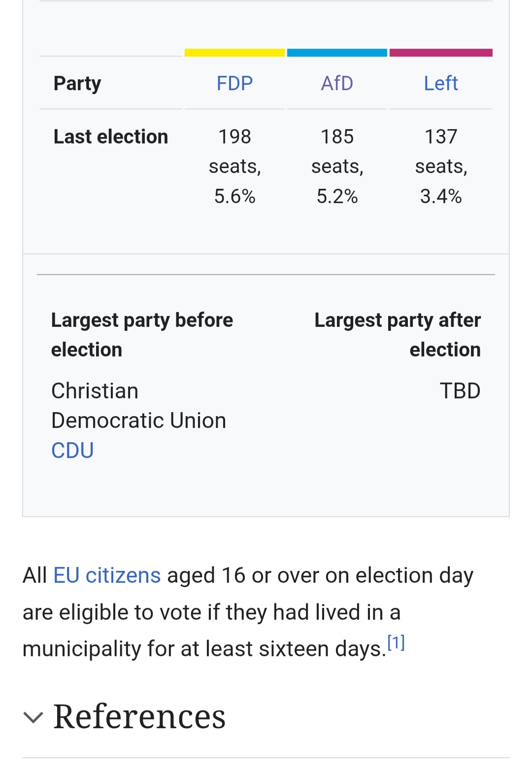Click the 198 seats, 5.6% cell
This screenshot has height=781, width=532.
(234, 166)
